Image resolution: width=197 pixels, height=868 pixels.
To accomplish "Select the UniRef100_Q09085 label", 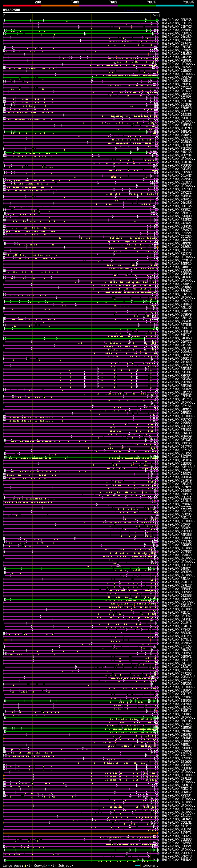I will point(177,352).
